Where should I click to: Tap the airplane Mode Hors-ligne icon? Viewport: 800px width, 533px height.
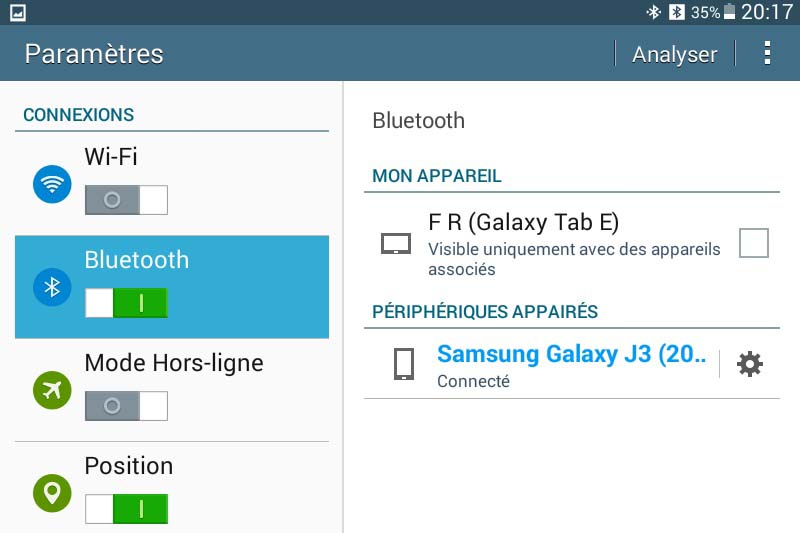[x=52, y=391]
